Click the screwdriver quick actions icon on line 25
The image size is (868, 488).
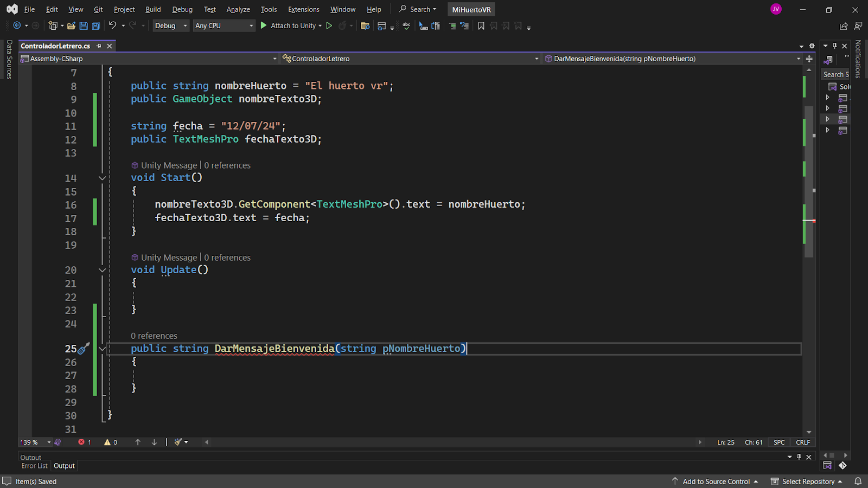tap(84, 349)
